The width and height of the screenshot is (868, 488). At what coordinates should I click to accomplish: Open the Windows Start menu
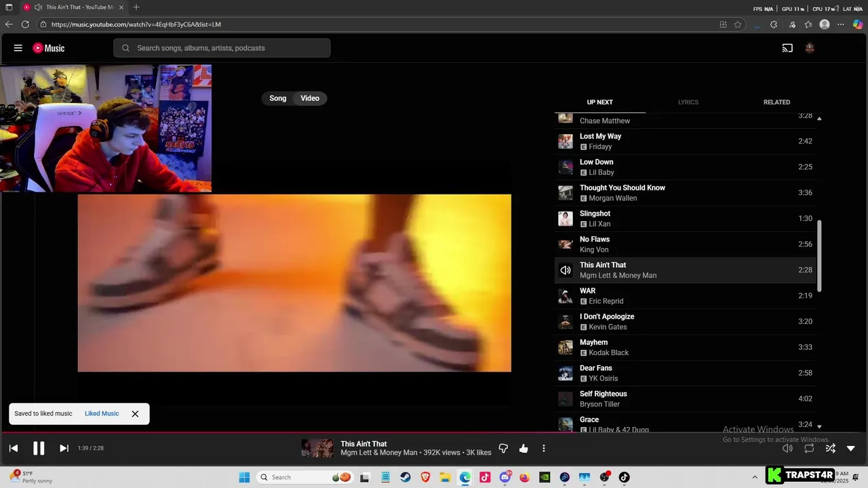tap(244, 477)
